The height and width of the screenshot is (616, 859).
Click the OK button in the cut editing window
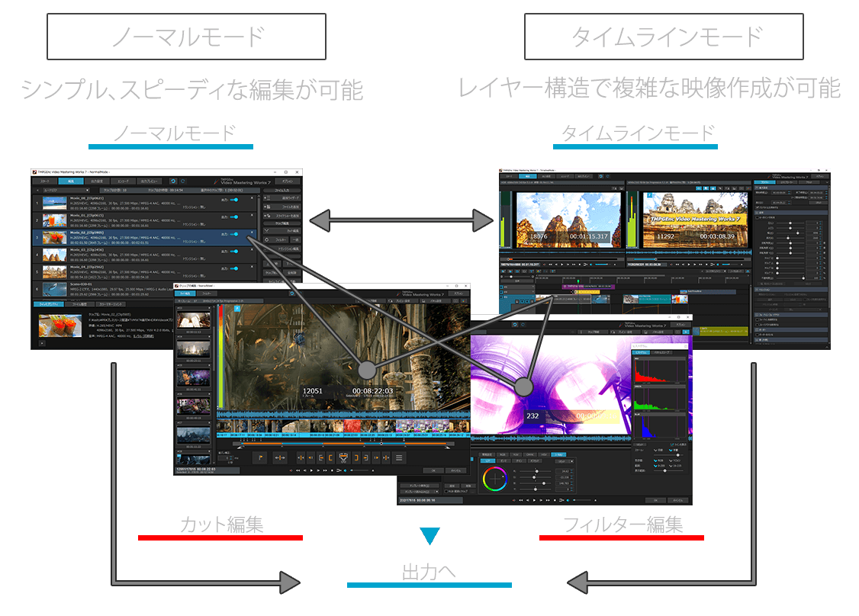pos(433,470)
